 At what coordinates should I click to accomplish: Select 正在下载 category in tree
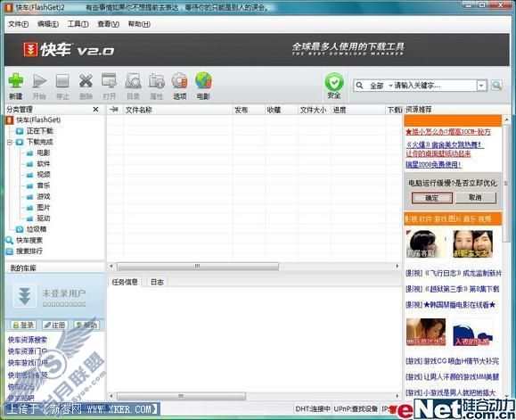[x=40, y=131]
